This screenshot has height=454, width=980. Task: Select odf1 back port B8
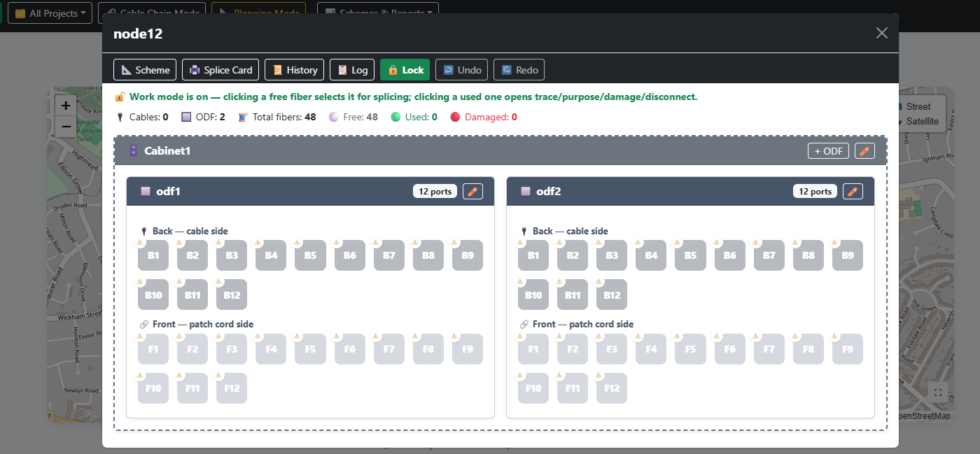[x=428, y=255]
